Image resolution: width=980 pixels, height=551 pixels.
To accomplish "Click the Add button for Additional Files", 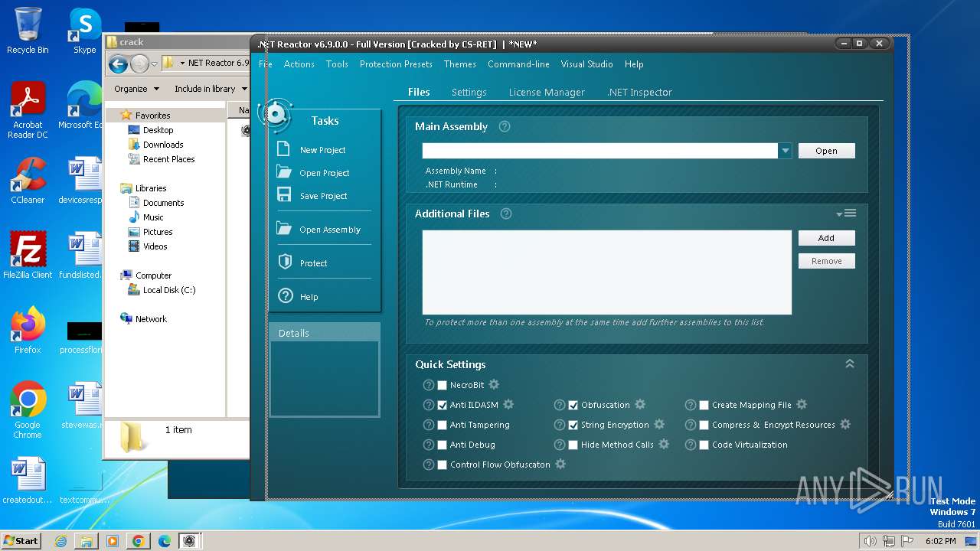I will click(x=826, y=238).
